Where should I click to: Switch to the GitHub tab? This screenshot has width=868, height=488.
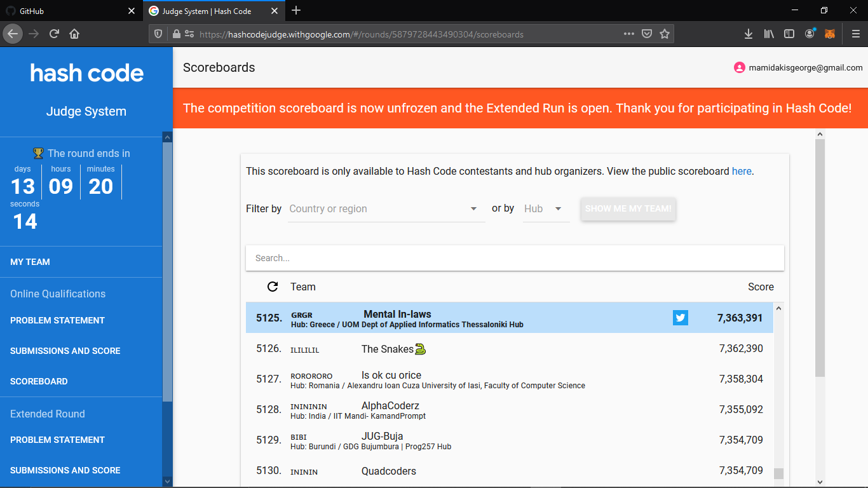coord(71,11)
